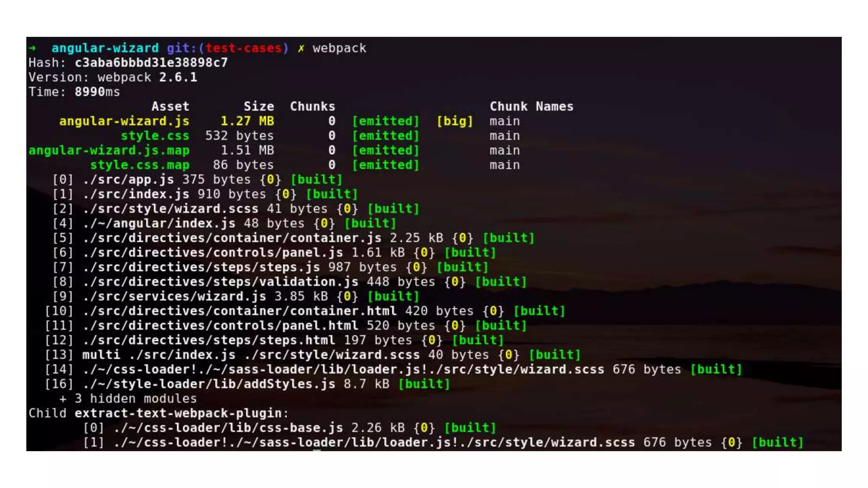Click the [emitted] tag on style.css row
The image size is (868, 488).
(386, 136)
